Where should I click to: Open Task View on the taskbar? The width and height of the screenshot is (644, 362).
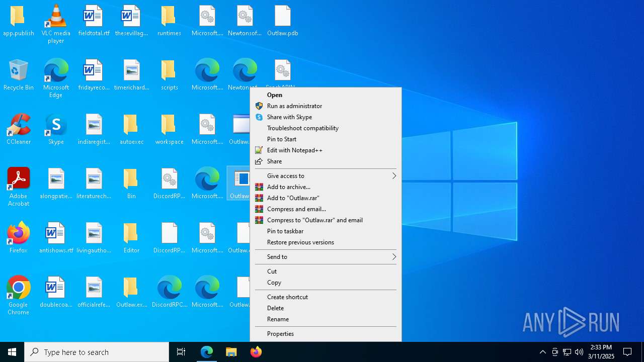pos(181,352)
